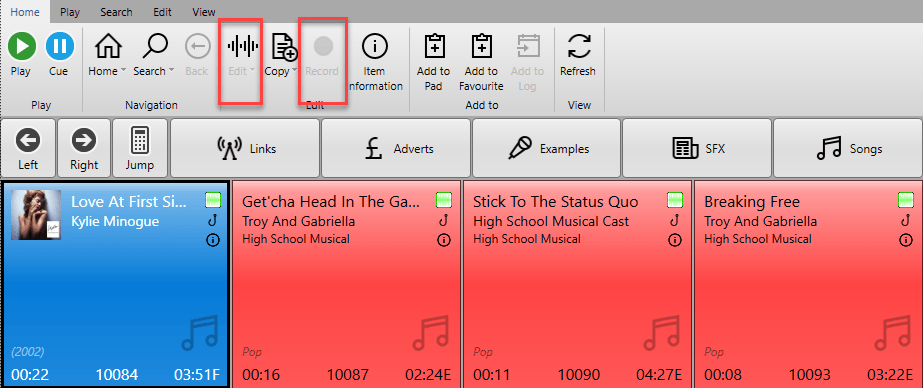The image size is (923, 388).
Task: Click Add to Favourite clipboard icon
Action: (482, 47)
